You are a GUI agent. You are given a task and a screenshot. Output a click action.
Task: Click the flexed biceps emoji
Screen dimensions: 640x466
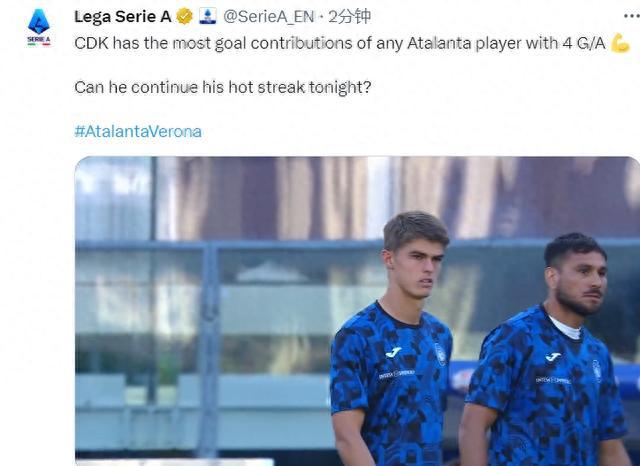pyautogui.click(x=621, y=45)
